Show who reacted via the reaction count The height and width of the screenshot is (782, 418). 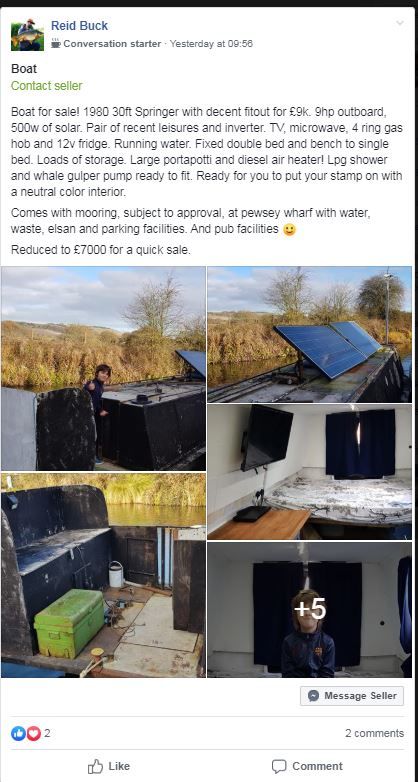(x=47, y=733)
